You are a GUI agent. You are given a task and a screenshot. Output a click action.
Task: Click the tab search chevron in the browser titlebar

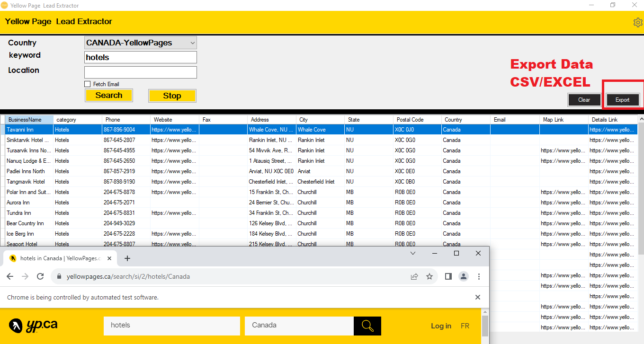coord(412,253)
